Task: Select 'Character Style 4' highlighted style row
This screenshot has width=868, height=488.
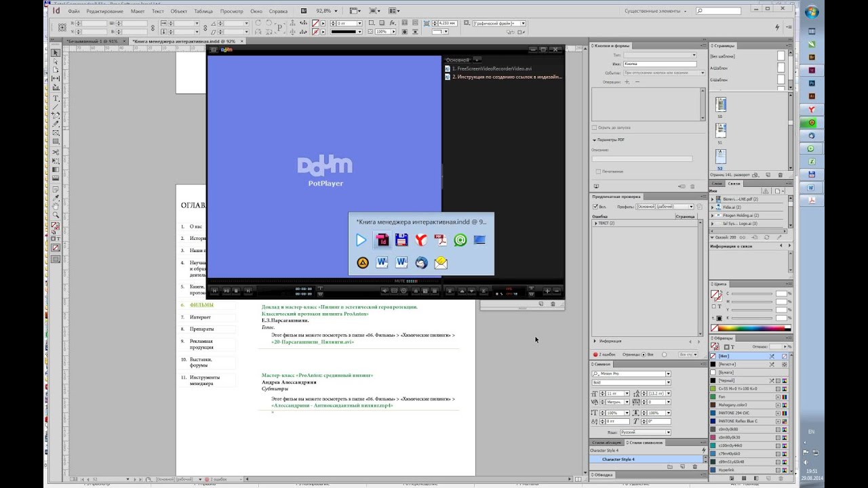Action: point(647,460)
